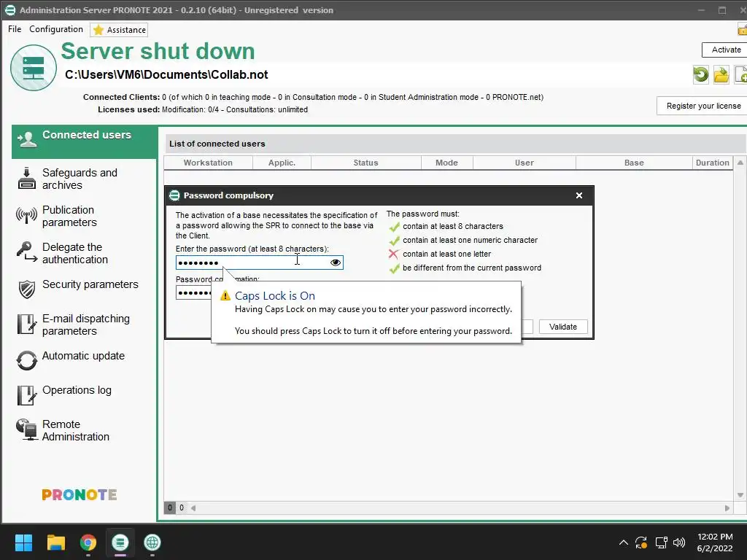Open Google Chrome from taskbar
The height and width of the screenshot is (560, 747).
coord(88,542)
